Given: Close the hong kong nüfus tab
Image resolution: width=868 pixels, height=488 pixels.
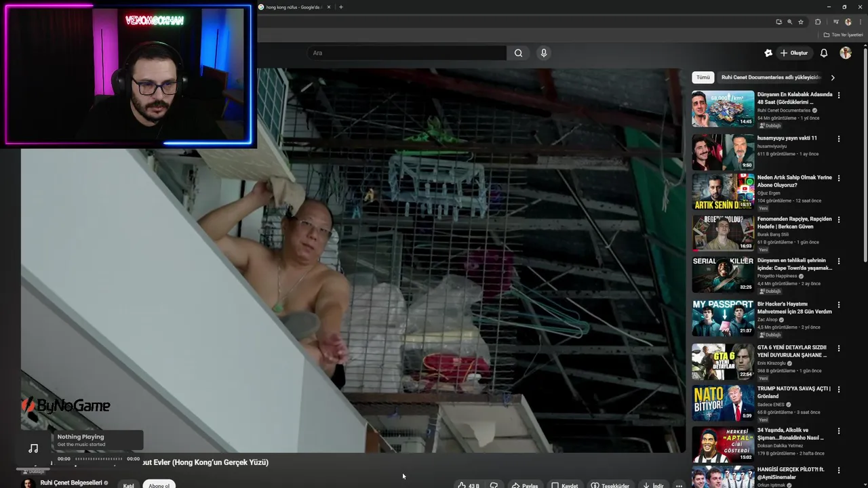Looking at the screenshot, I should [329, 7].
